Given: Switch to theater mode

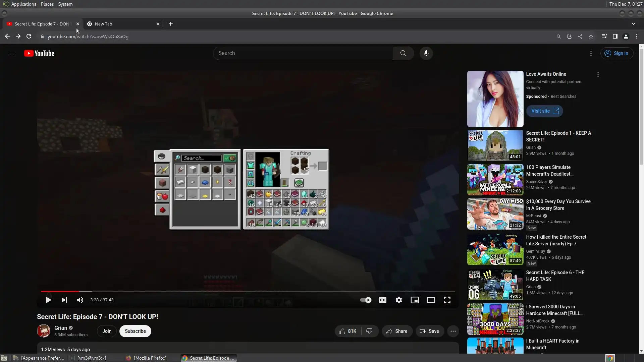Looking at the screenshot, I should point(431,300).
